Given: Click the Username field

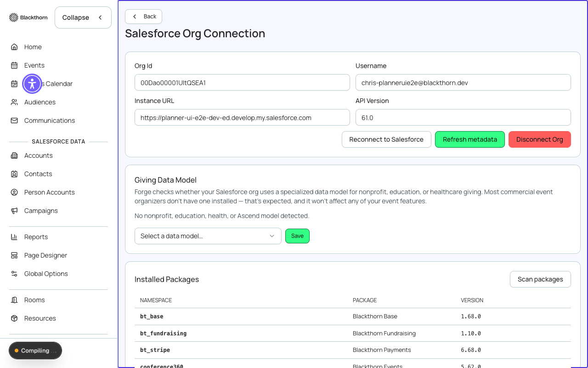Looking at the screenshot, I should point(463,83).
